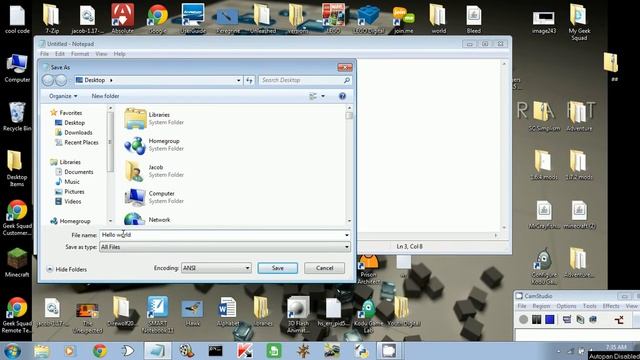
Task: Click the change view icon in dialog toolbar
Action: 313,96
